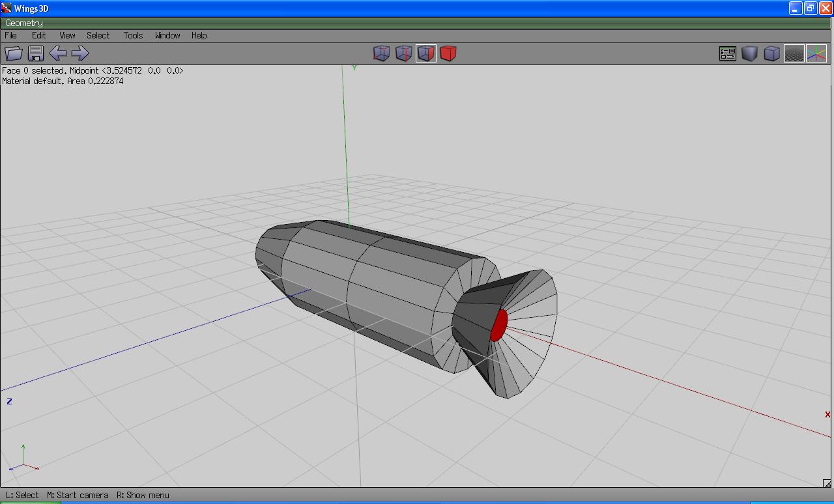
Task: Click the Wings 3D application title icon
Action: click(7, 8)
